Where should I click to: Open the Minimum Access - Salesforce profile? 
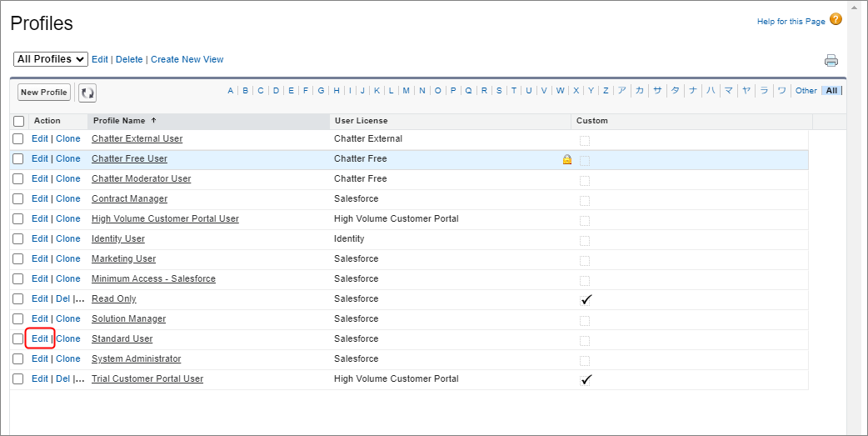[153, 278]
